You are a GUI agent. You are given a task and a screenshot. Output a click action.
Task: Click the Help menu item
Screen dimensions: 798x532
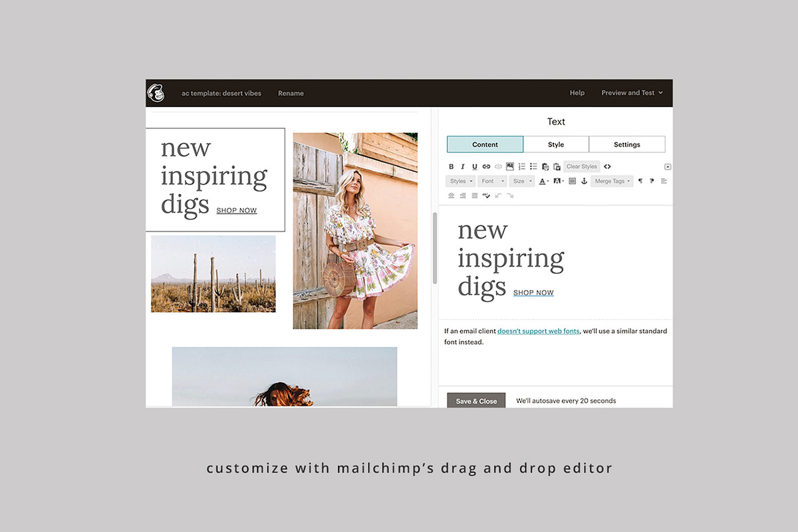(577, 92)
